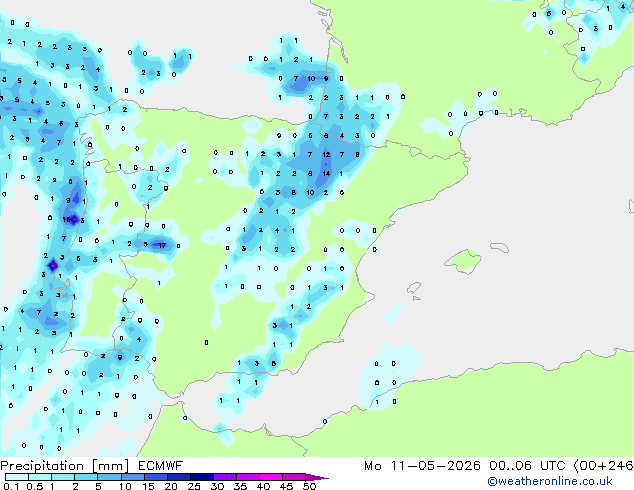The width and height of the screenshot is (634, 490).
Task: Click the legend label '25'
Action: pos(194,486)
